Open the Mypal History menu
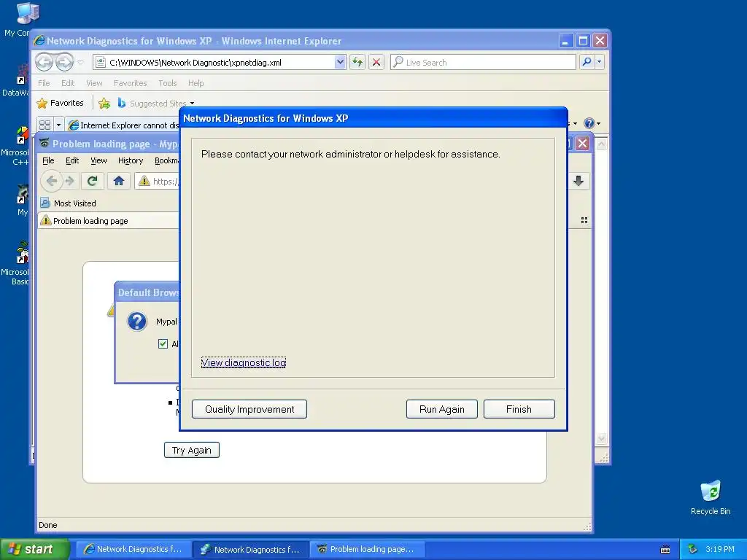This screenshot has height=560, width=747. [x=131, y=160]
